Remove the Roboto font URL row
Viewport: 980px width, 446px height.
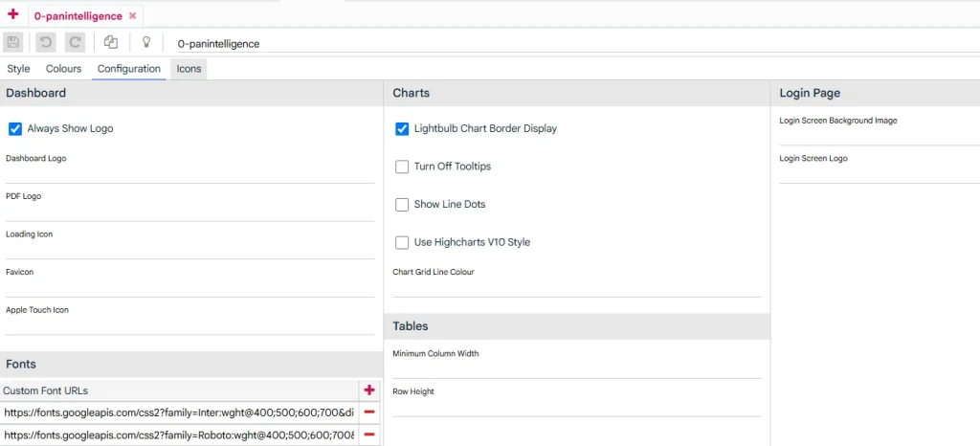click(369, 435)
